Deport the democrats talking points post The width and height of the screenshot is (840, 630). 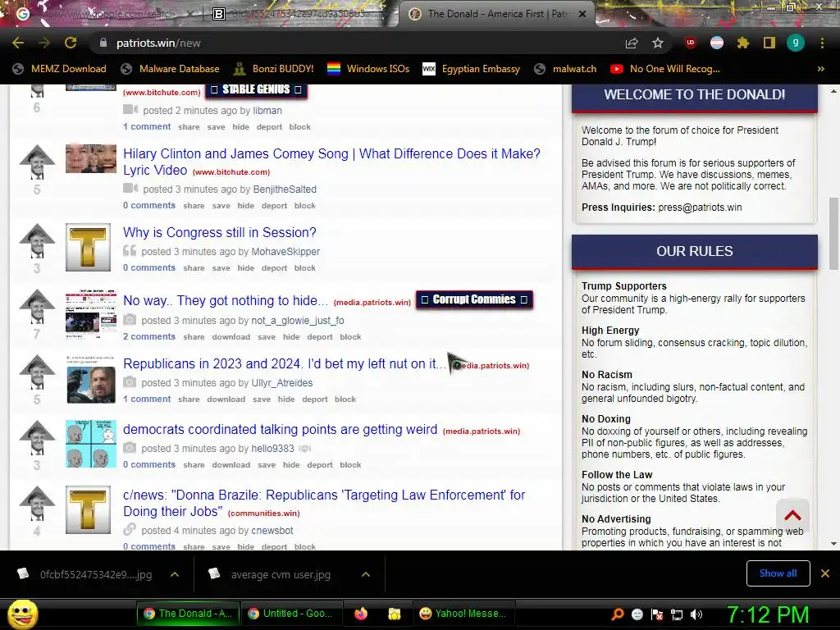click(320, 465)
